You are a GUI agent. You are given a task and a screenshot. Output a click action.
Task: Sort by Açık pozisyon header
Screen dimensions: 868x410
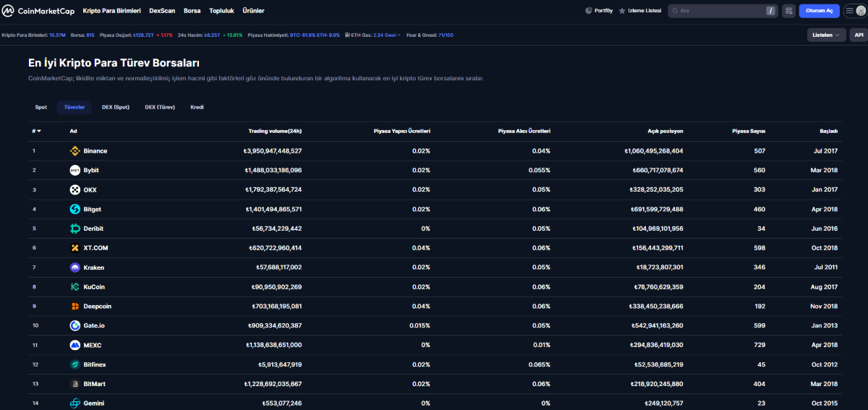coord(665,131)
